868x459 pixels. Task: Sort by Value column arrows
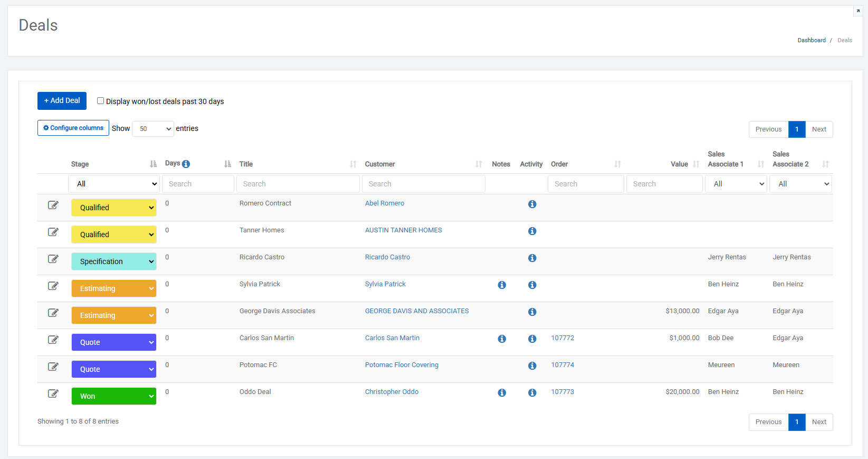click(696, 164)
